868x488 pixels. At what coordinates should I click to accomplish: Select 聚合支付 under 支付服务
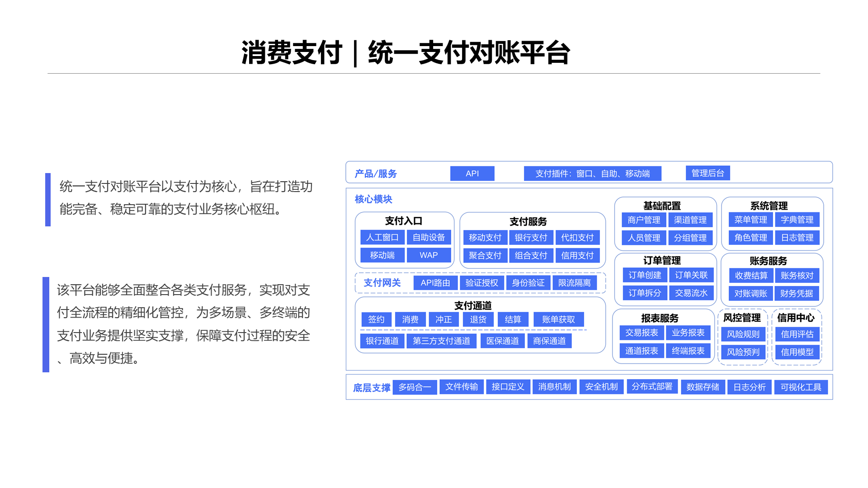[485, 255]
